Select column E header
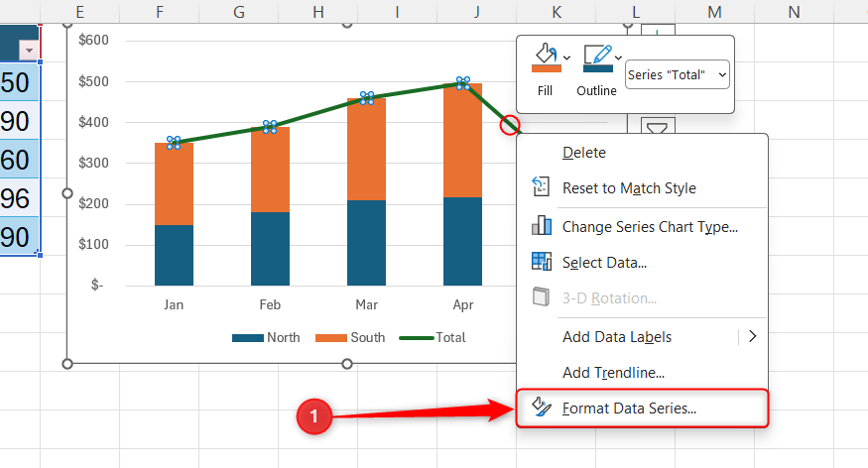The height and width of the screenshot is (468, 868). (79, 12)
